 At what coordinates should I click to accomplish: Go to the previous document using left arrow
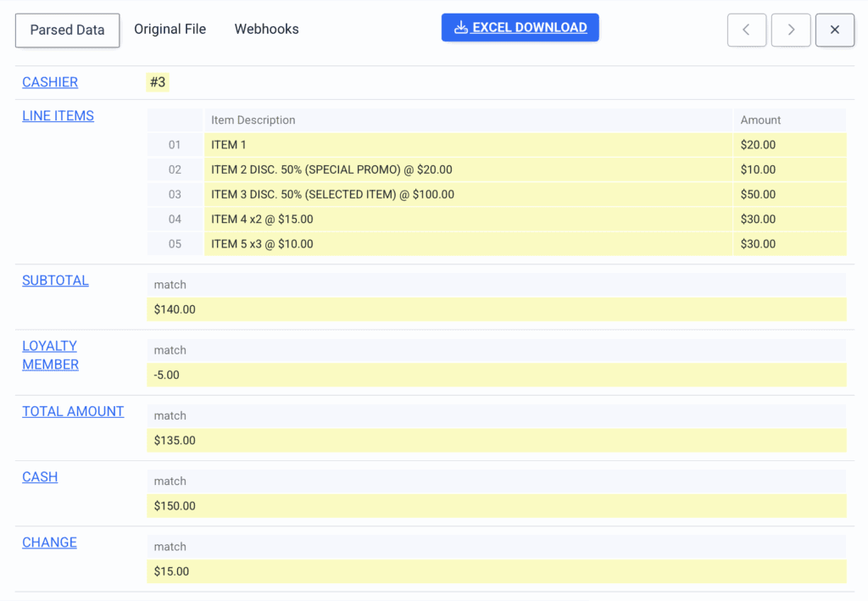pyautogui.click(x=747, y=30)
